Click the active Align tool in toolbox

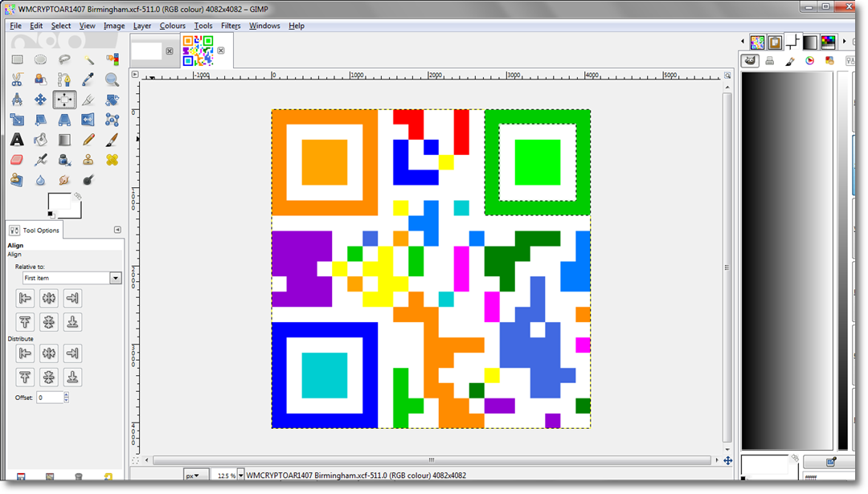64,100
